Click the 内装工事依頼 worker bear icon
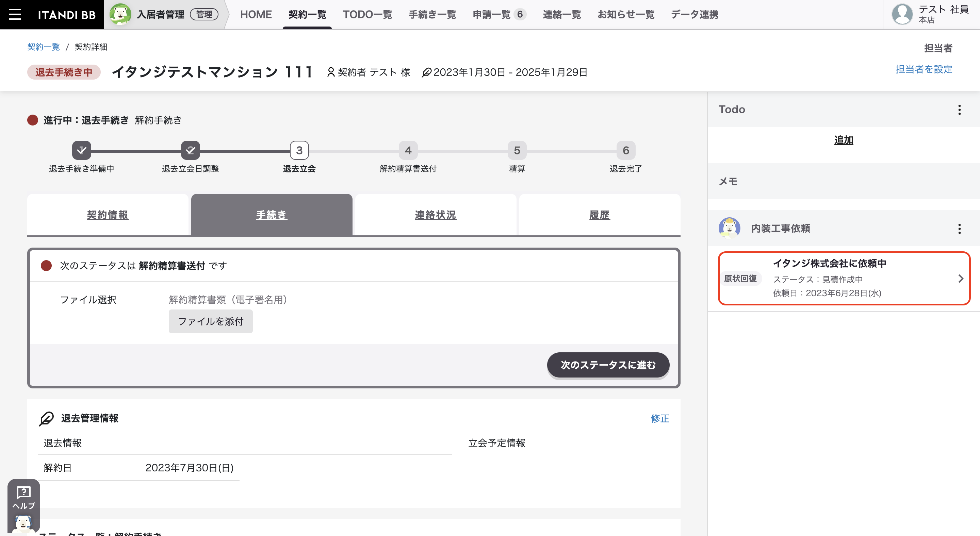The width and height of the screenshot is (980, 536). coord(729,228)
